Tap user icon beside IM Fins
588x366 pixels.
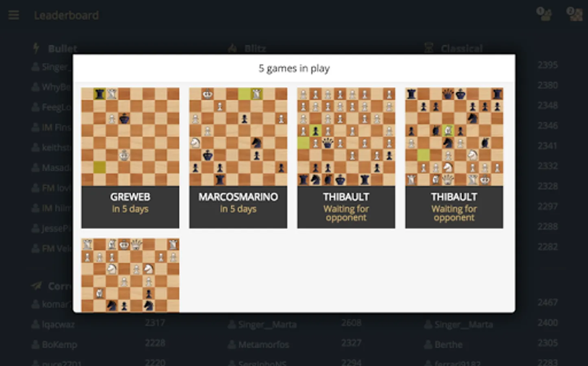point(36,127)
